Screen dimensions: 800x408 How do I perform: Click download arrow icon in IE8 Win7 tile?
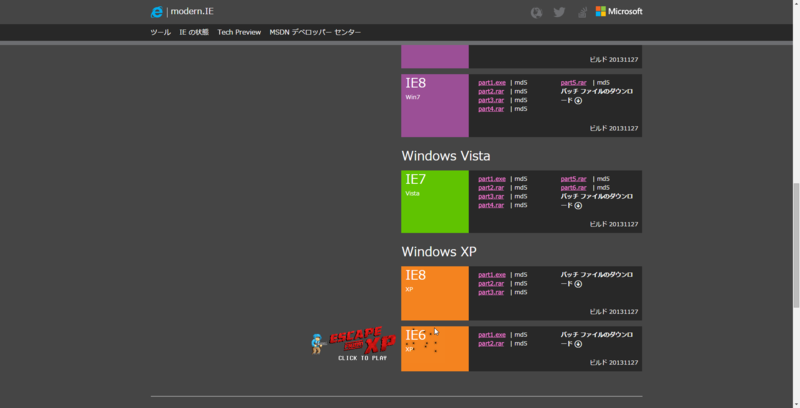578,100
